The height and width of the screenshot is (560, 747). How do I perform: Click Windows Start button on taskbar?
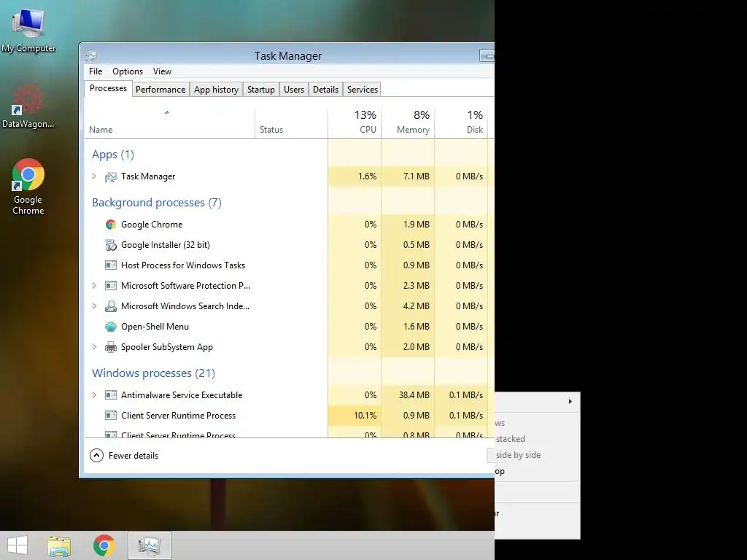coord(18,545)
